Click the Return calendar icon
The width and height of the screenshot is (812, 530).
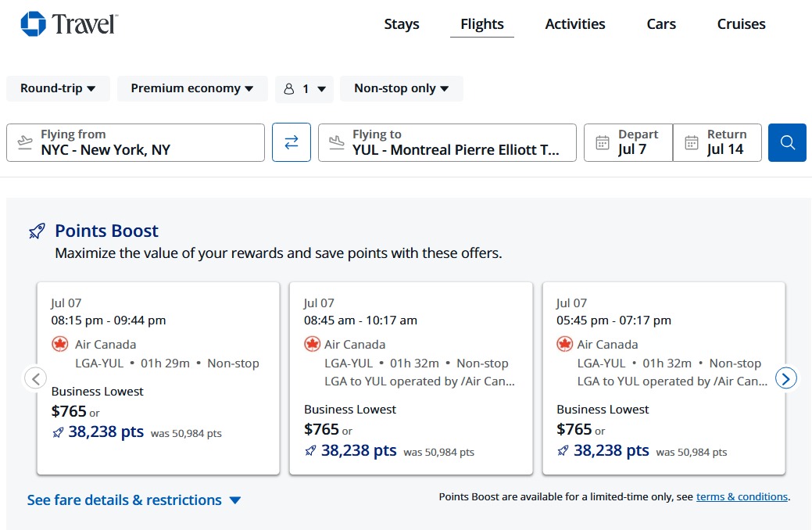[692, 142]
